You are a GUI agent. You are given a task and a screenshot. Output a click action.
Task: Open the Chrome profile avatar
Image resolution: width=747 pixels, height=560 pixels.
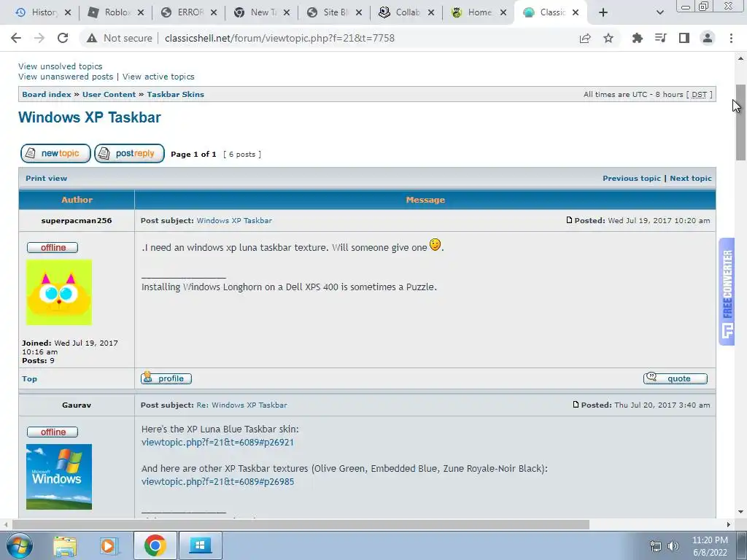[708, 38]
